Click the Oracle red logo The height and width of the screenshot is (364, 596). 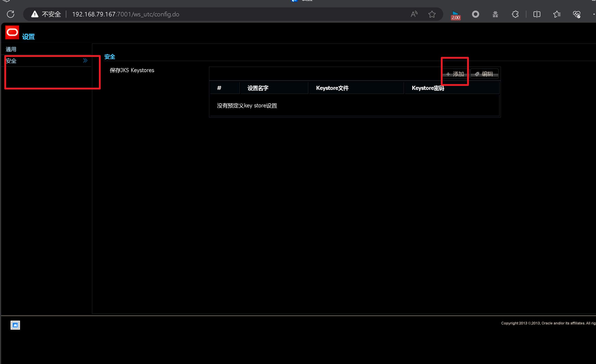tap(12, 32)
